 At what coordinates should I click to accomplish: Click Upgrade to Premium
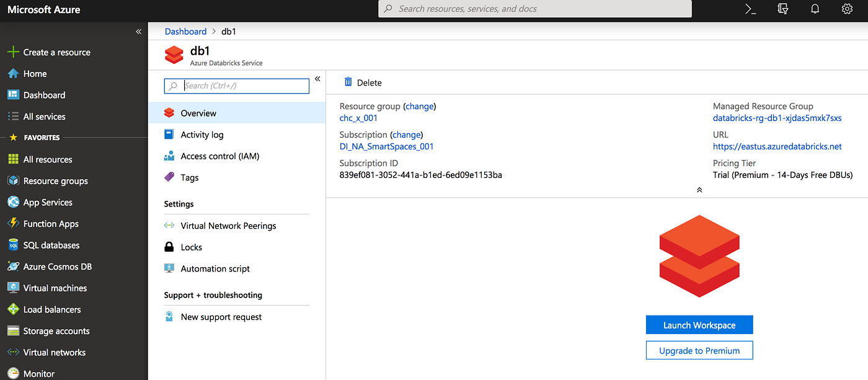pos(699,350)
